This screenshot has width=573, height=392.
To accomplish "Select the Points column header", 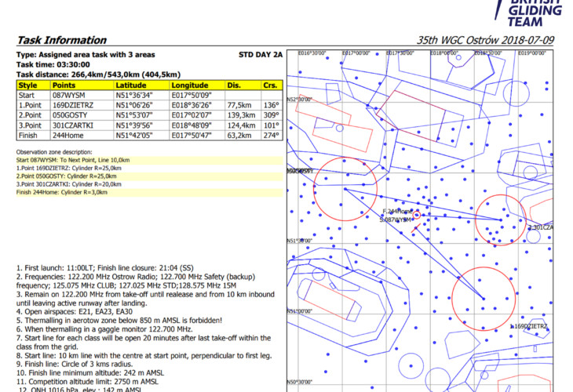I will [64, 85].
